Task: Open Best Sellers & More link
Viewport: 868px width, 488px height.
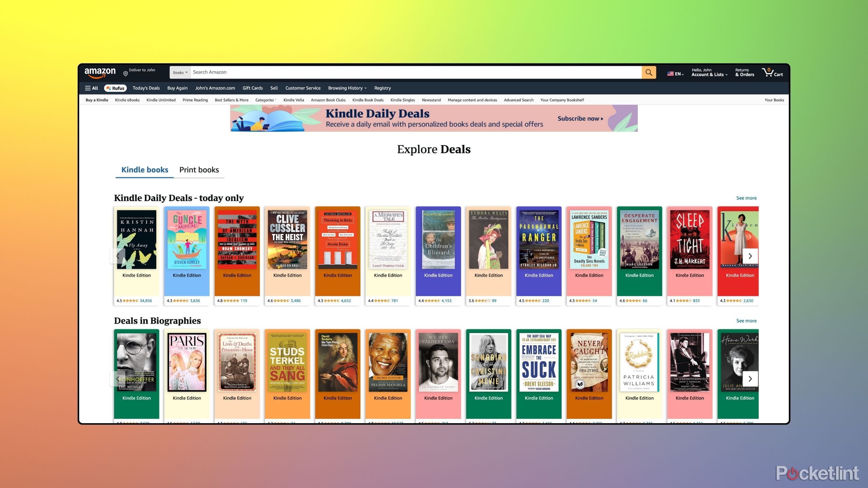Action: [x=232, y=100]
